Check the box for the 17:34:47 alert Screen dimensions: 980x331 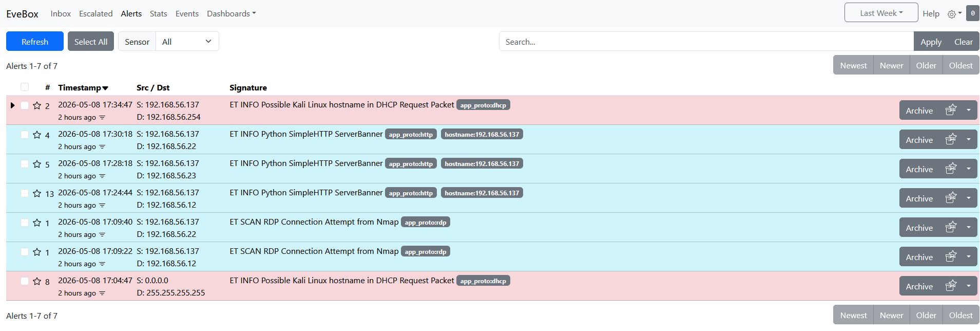click(x=25, y=105)
